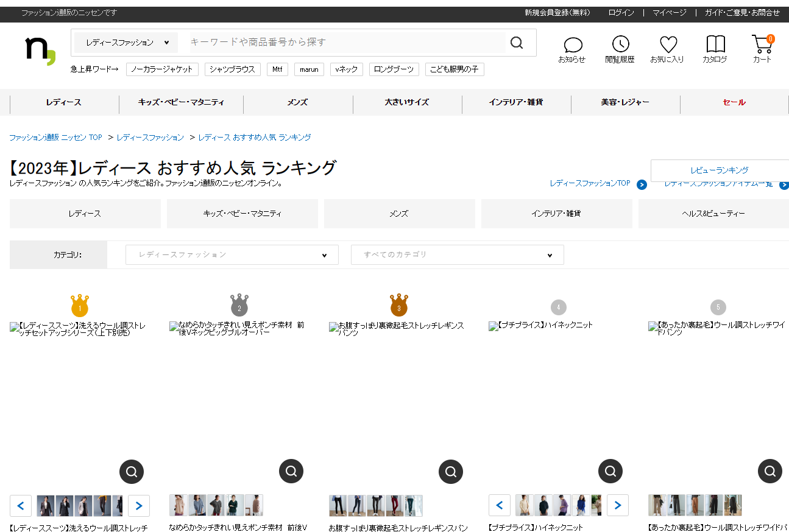Screen dimensions: 789x532
Task: Show previous color thumbnails for the wool-like stretch suit (洗えるウール調ストレッチ)
Action: click(21, 505)
